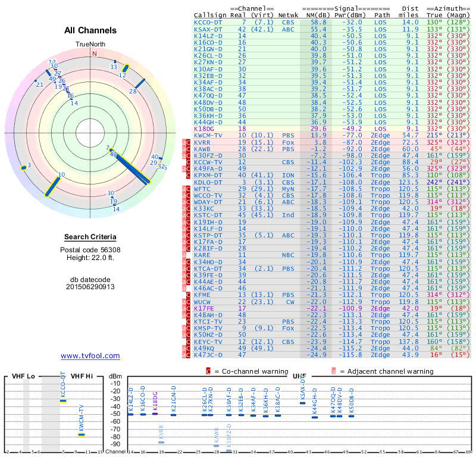Screen dimensions: 476x457
Task: Click the KWCM-TV bar in VHF spectrum chart
Action: [x=82, y=434]
